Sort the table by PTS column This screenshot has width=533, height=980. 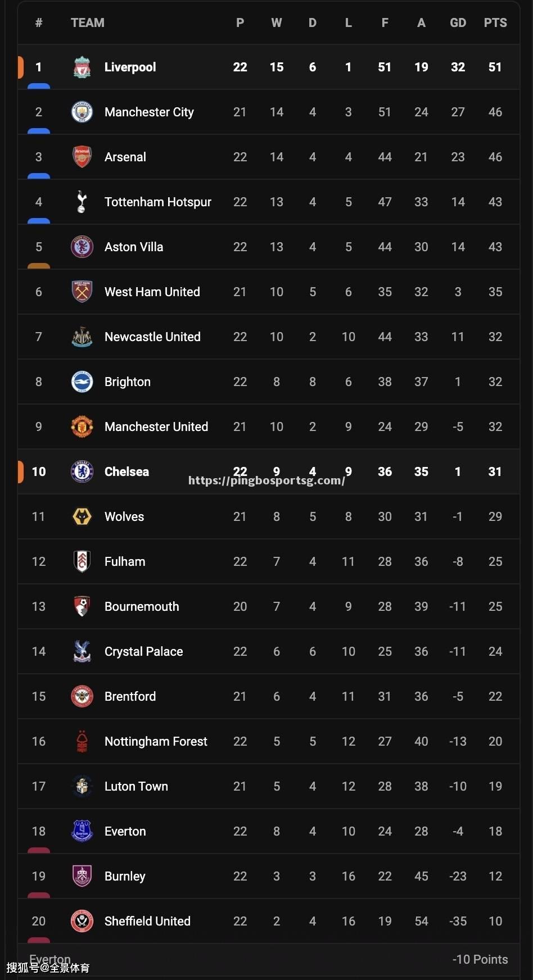pyautogui.click(x=495, y=23)
